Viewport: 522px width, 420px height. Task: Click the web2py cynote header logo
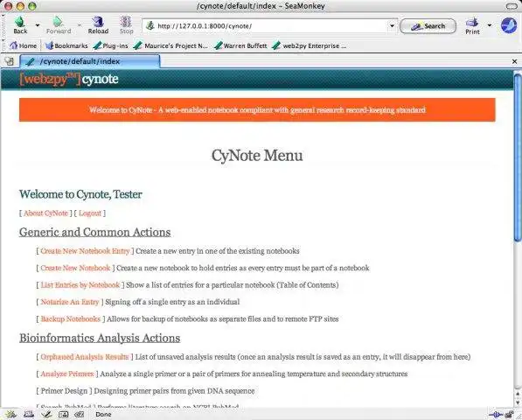69,80
